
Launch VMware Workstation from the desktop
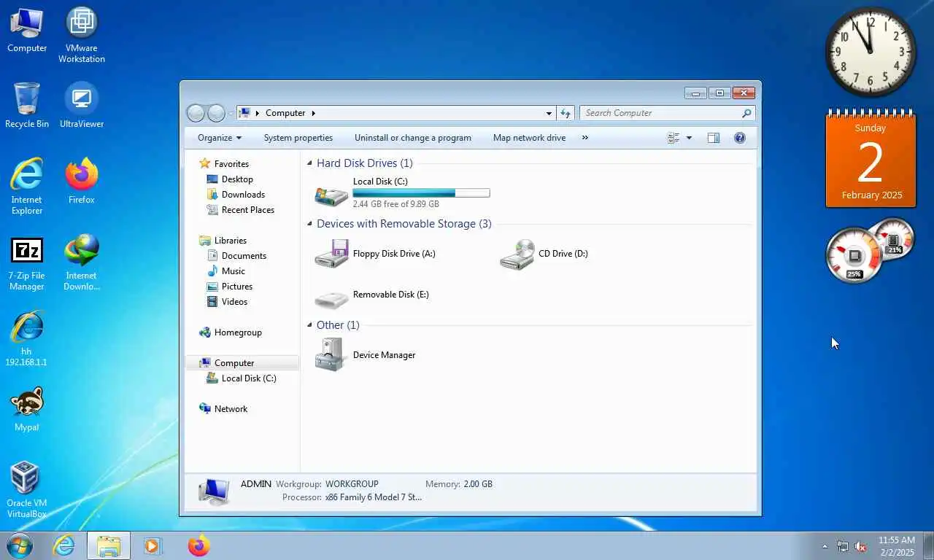tap(82, 34)
